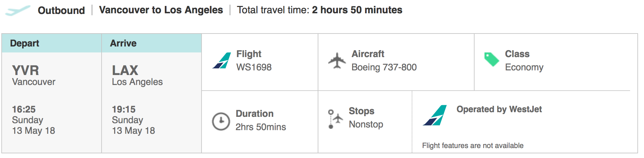Viewport: 644px width, 158px height.
Task: Click flight number WS1698
Action: [x=254, y=67]
